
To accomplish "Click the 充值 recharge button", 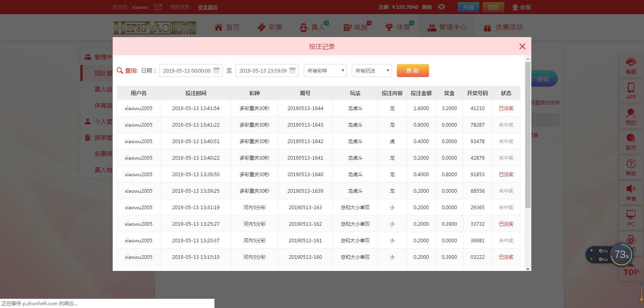I will [x=468, y=7].
